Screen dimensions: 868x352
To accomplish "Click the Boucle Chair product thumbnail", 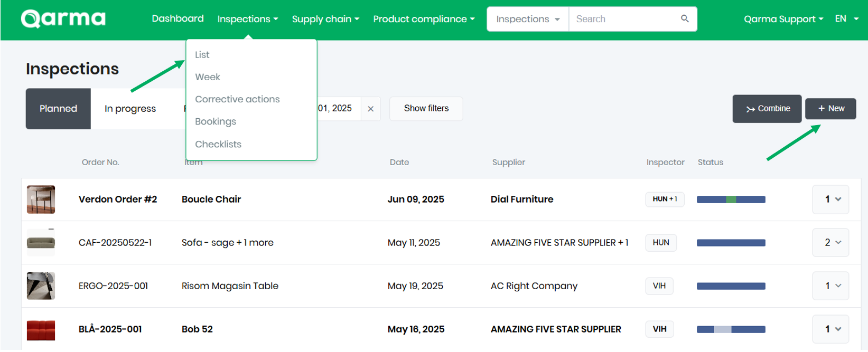I will (x=41, y=199).
